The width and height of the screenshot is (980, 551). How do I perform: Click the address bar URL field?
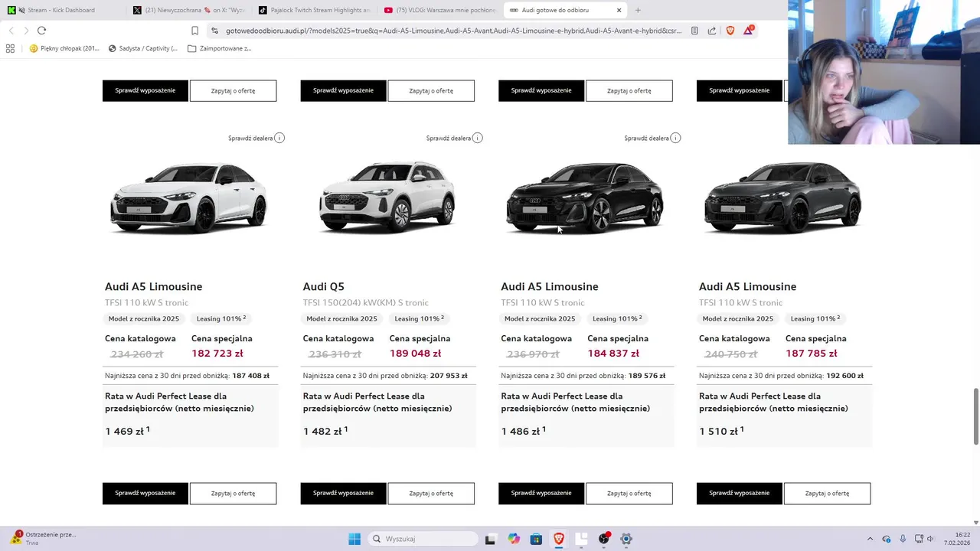tap(453, 31)
